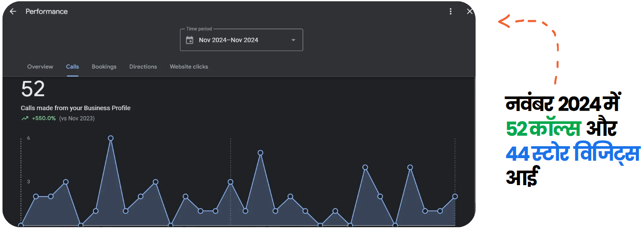Select the last data point on chart's right edge

point(455,196)
